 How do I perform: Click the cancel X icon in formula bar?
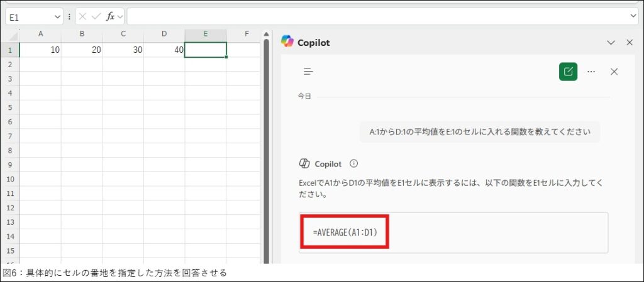point(82,17)
